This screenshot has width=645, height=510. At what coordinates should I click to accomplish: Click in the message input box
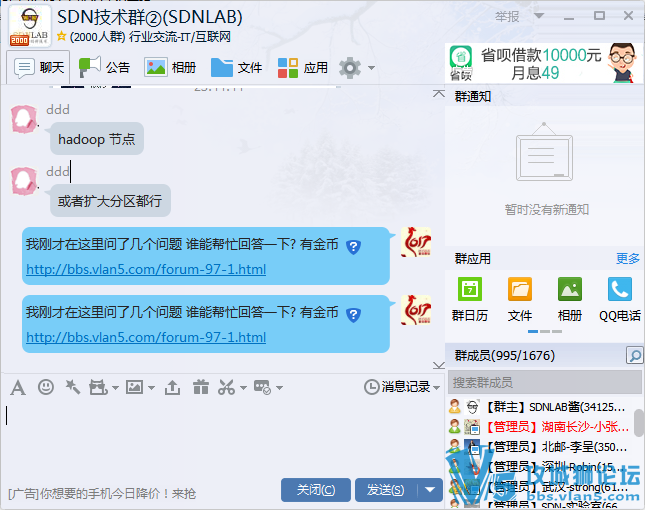tap(222, 438)
